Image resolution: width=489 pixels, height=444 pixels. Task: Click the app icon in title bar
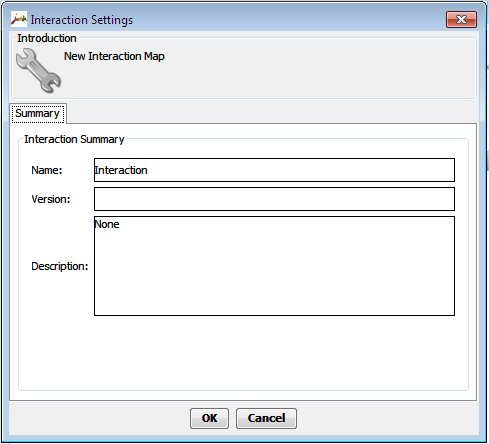pos(19,19)
